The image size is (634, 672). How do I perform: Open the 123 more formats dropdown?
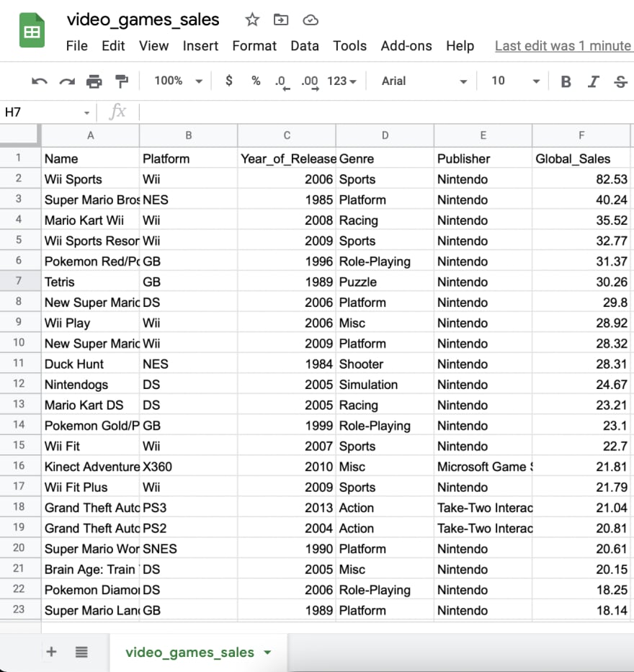[341, 81]
